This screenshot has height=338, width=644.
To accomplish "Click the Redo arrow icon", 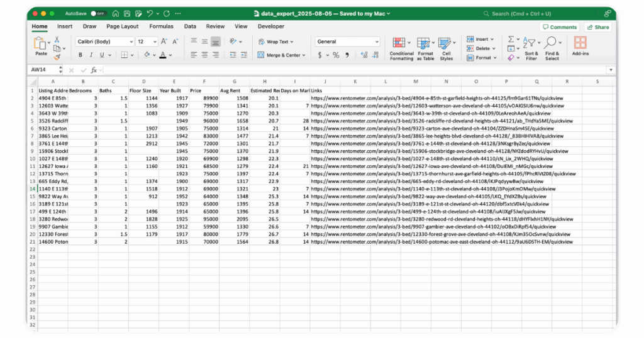I will (x=167, y=14).
